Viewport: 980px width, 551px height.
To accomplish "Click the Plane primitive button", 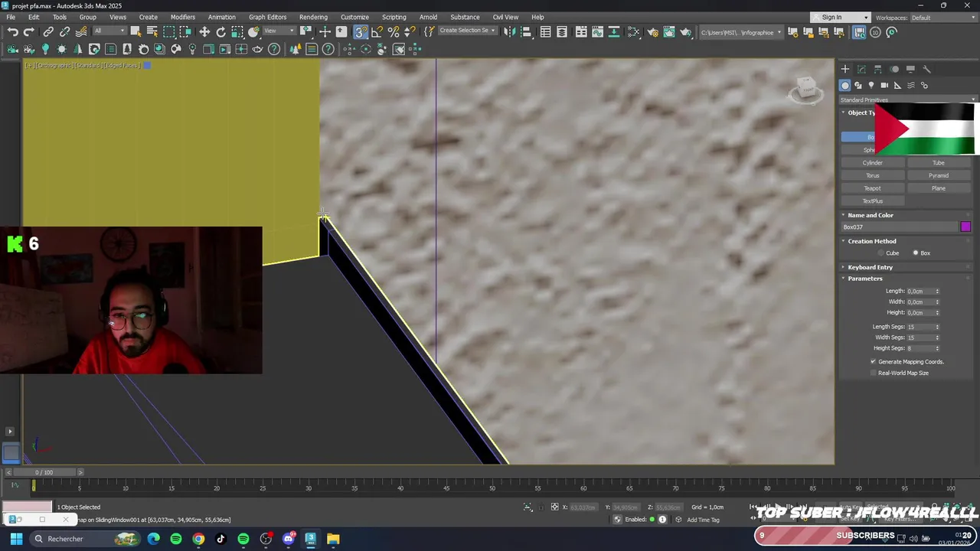I will [939, 188].
